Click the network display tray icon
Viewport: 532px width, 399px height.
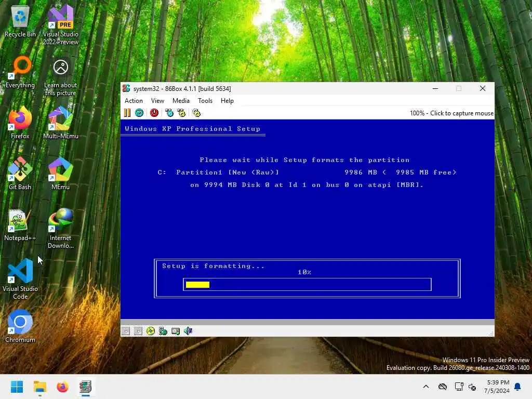tap(459, 387)
